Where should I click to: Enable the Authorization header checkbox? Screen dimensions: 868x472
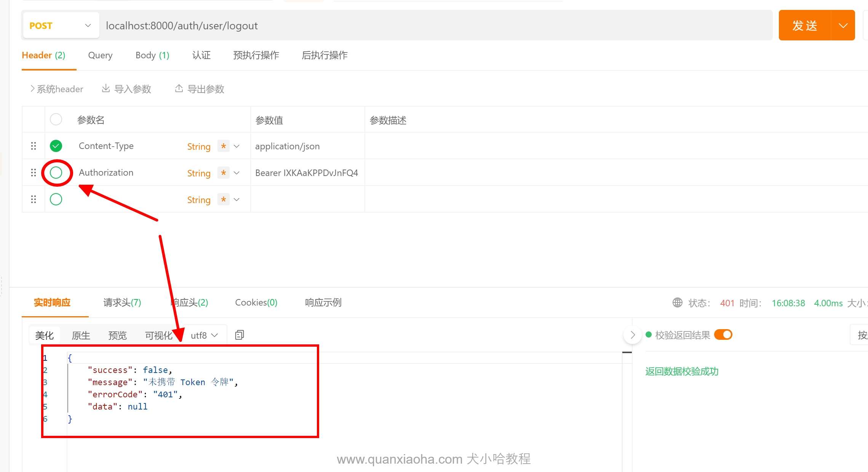[56, 173]
